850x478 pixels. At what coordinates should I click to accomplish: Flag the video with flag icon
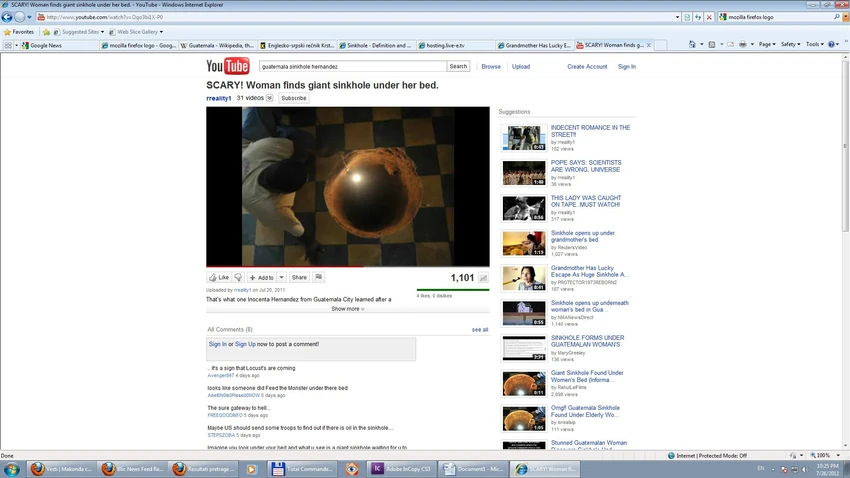pos(319,277)
